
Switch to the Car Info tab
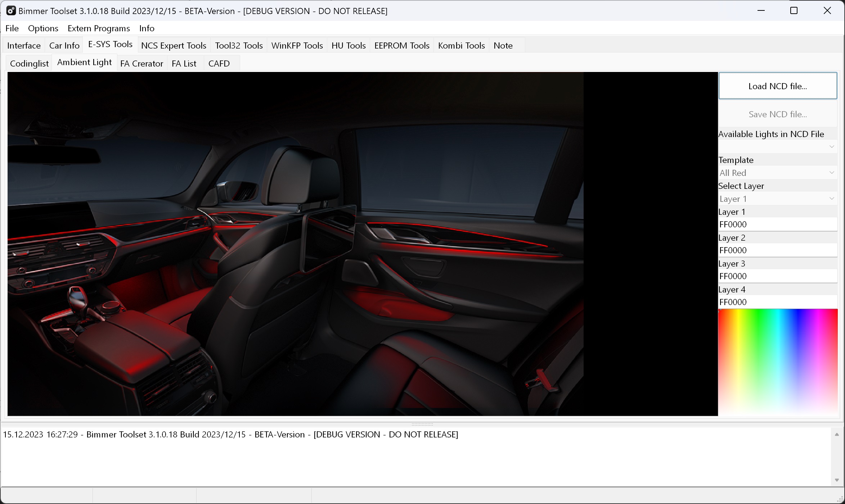pyautogui.click(x=64, y=45)
